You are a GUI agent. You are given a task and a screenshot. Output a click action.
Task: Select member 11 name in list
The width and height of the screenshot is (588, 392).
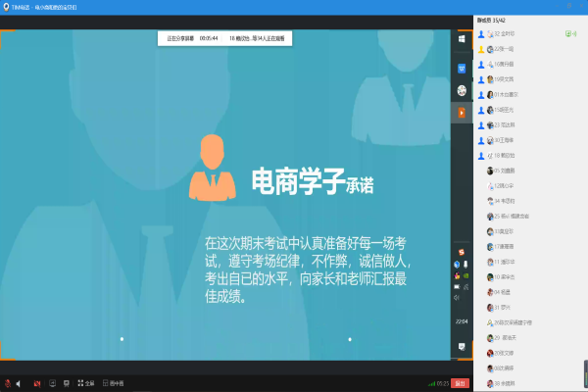pyautogui.click(x=505, y=262)
